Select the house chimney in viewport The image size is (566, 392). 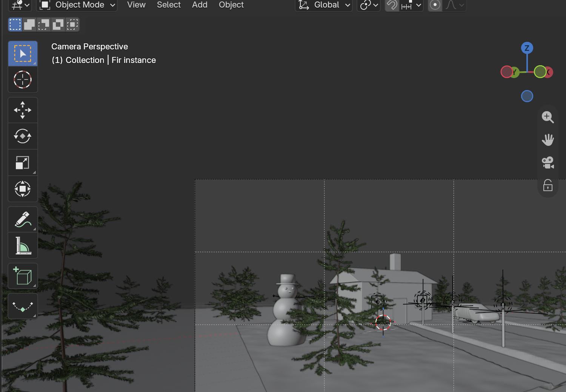tap(395, 262)
